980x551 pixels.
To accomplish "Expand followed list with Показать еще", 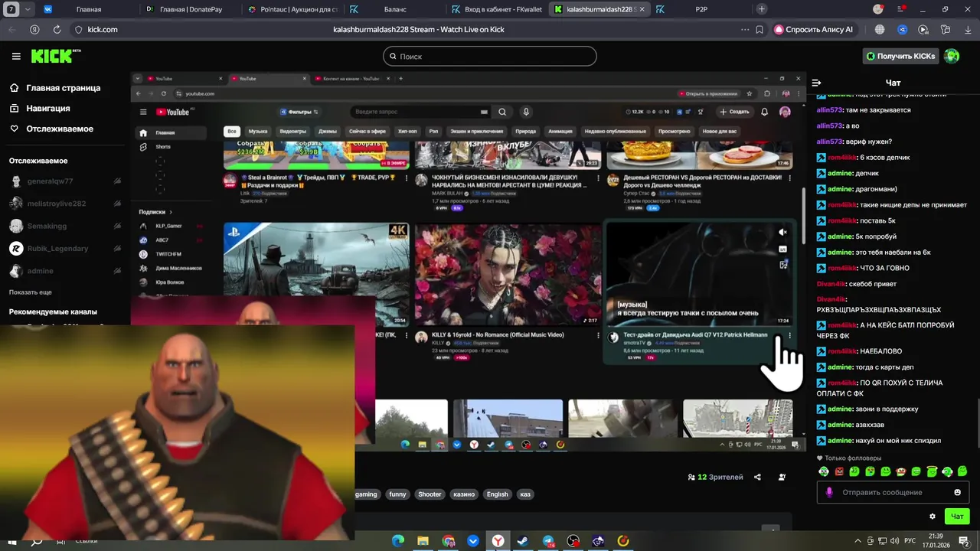I will tap(31, 292).
